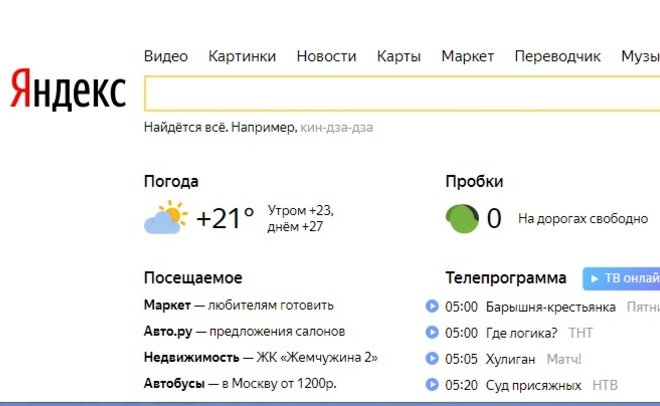Viewport: 660px width, 406px height.
Task: Open Переводчик service
Action: 557,56
